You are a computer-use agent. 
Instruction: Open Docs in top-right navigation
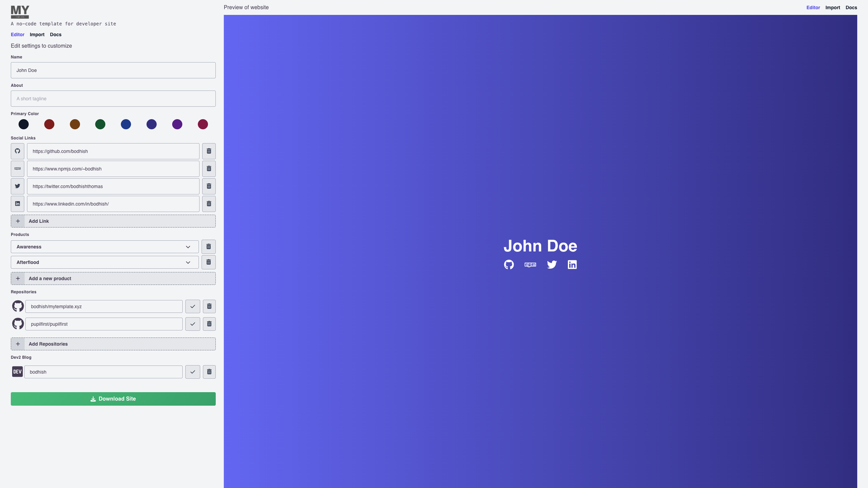851,8
